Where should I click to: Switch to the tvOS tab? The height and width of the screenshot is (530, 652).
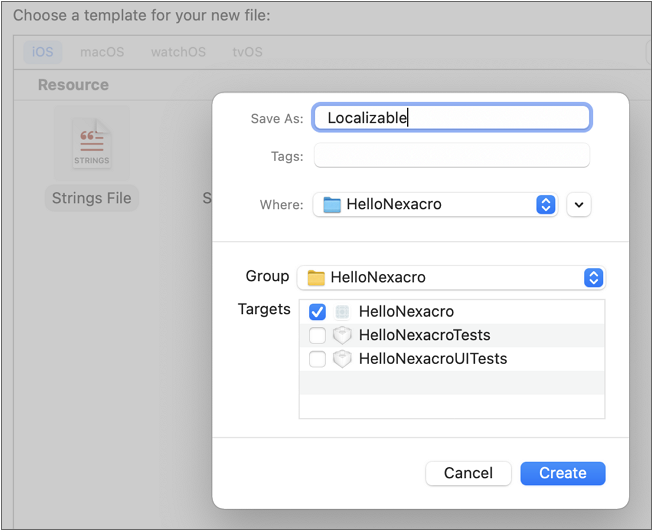click(x=248, y=52)
